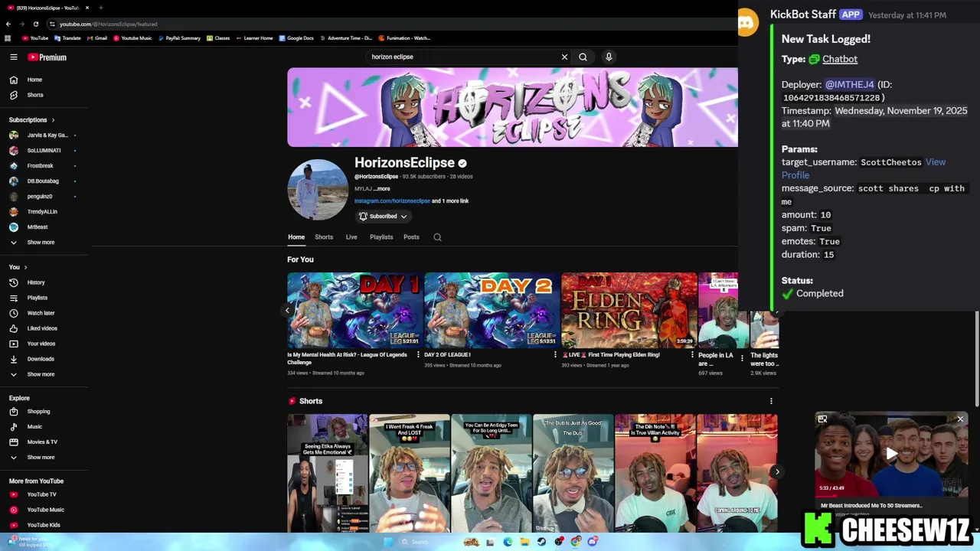This screenshot has height=551, width=980.
Task: Open the instagram.com/horizonseclipse link
Action: (x=392, y=201)
